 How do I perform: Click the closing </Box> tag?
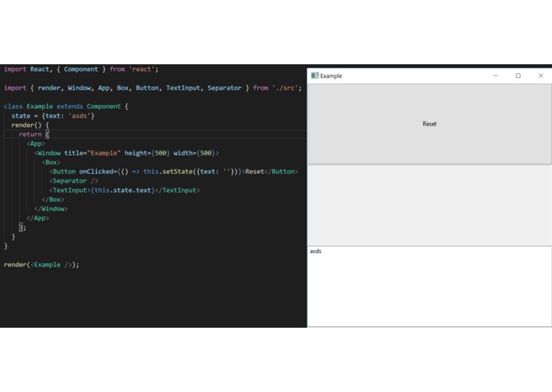[x=52, y=199]
